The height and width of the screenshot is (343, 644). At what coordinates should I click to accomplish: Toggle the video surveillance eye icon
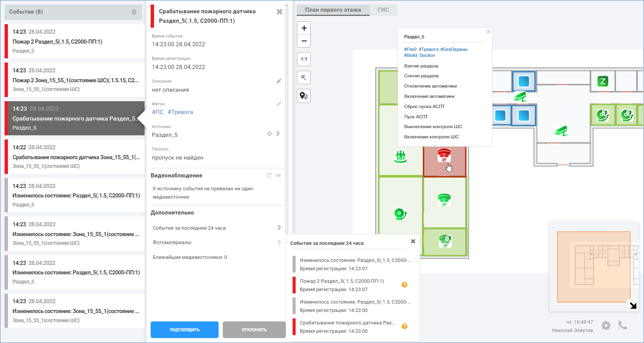[279, 175]
